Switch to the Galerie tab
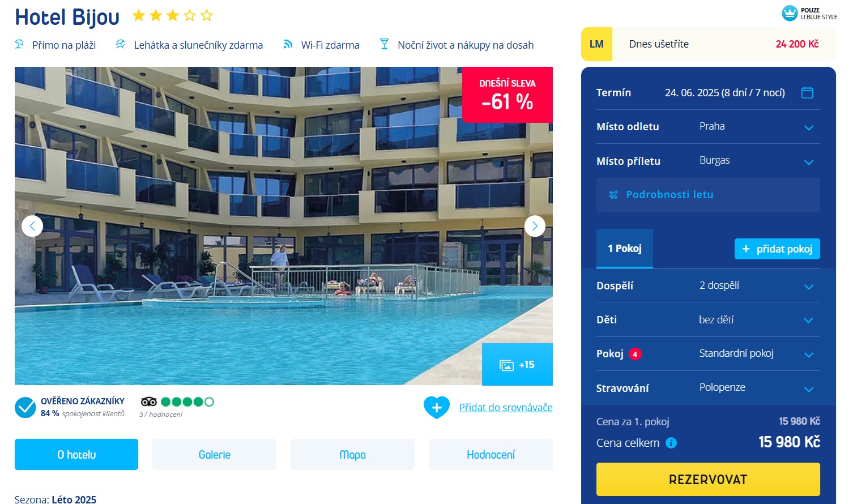The image size is (853, 504). point(215,455)
